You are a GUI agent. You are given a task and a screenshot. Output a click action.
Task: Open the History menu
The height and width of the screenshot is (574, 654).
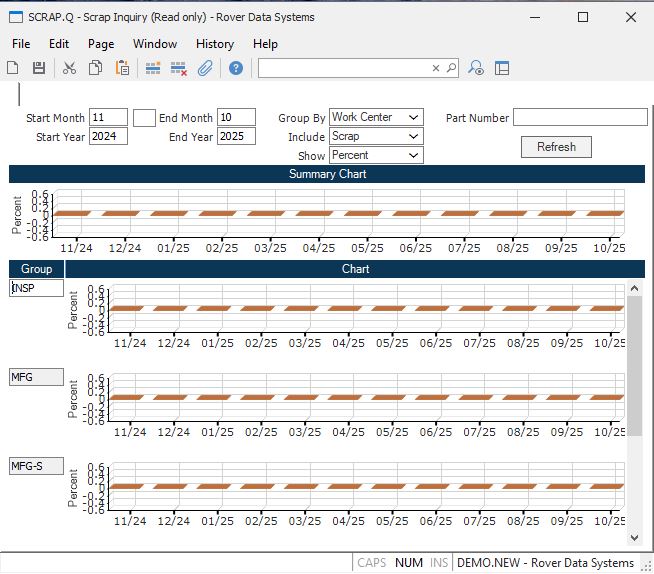[x=214, y=44]
